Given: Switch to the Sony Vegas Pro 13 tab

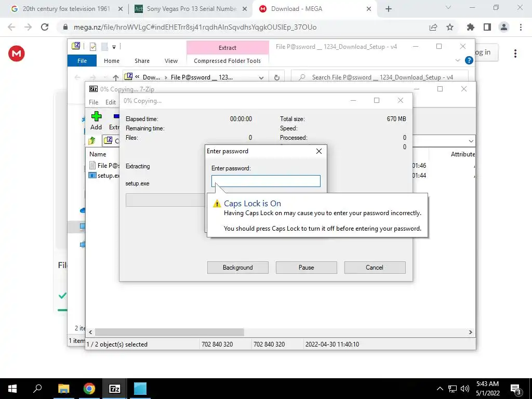Looking at the screenshot, I should (x=191, y=9).
